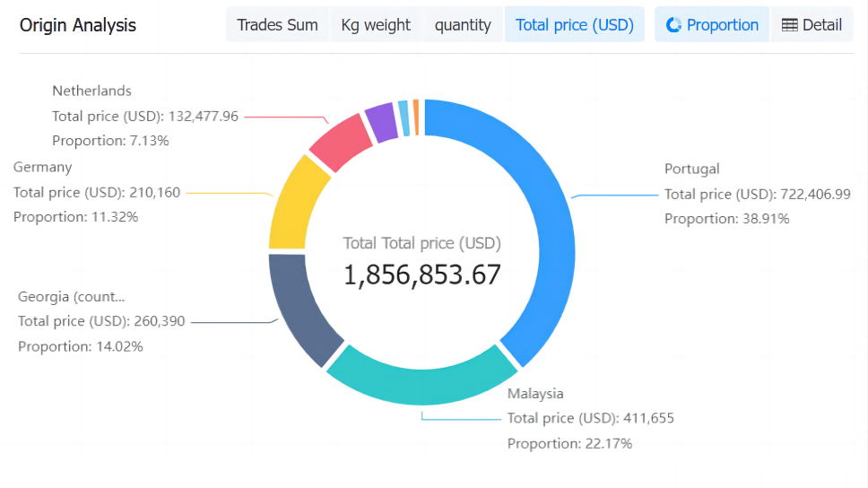Click Georgia Proportion: 14.02% text
Viewport: 868px width, 488px height.
81,347
